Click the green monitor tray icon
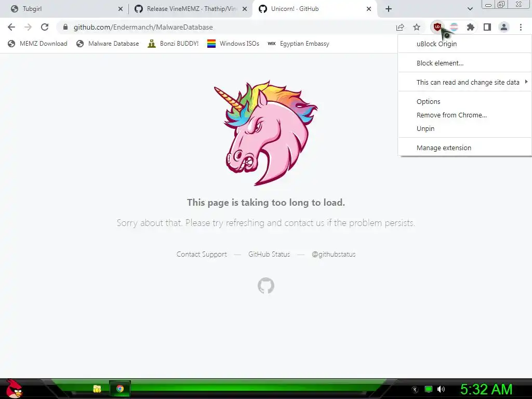The height and width of the screenshot is (399, 532). pos(429,389)
